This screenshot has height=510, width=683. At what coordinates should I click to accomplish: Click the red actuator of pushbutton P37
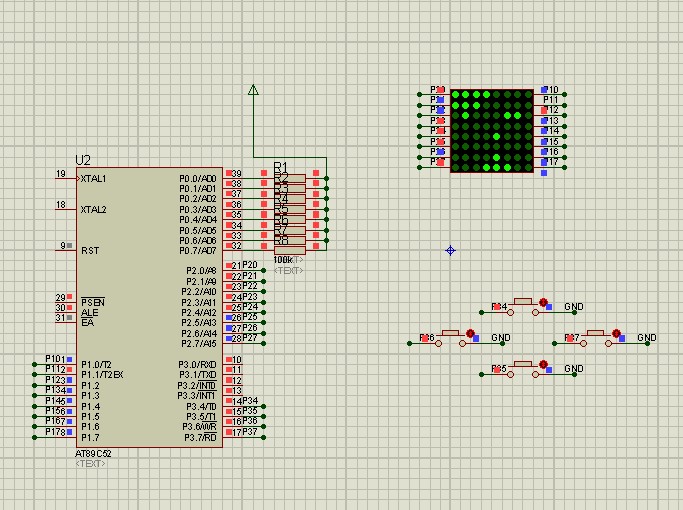pyautogui.click(x=616, y=334)
